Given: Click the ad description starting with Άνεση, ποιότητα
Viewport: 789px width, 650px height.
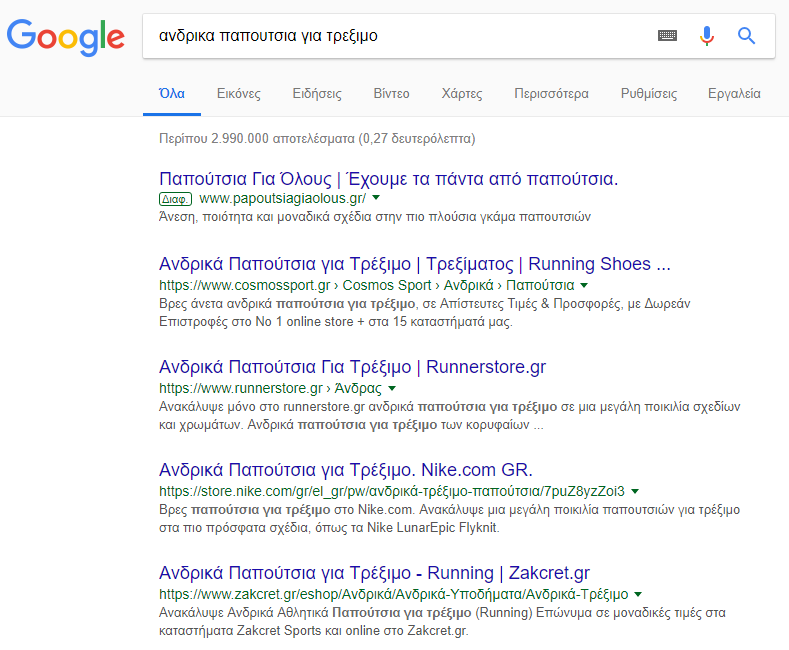Looking at the screenshot, I should coord(375,217).
